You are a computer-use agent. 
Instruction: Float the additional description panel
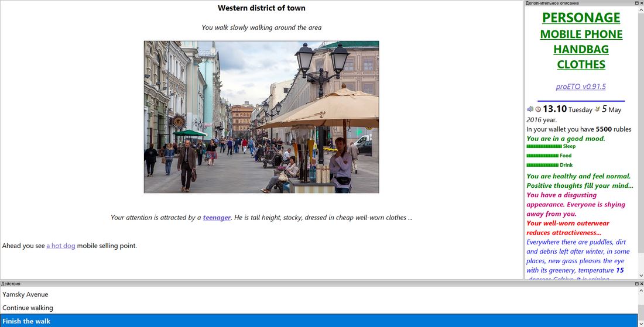pos(636,3)
